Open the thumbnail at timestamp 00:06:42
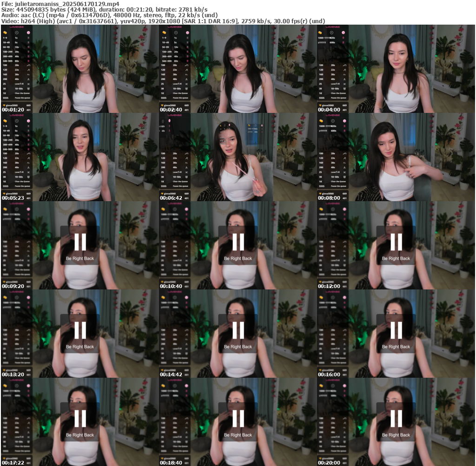The image size is (476, 466). (x=238, y=157)
